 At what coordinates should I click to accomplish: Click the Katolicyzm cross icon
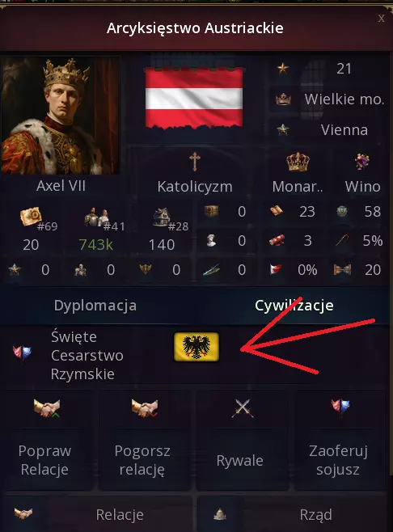(194, 161)
